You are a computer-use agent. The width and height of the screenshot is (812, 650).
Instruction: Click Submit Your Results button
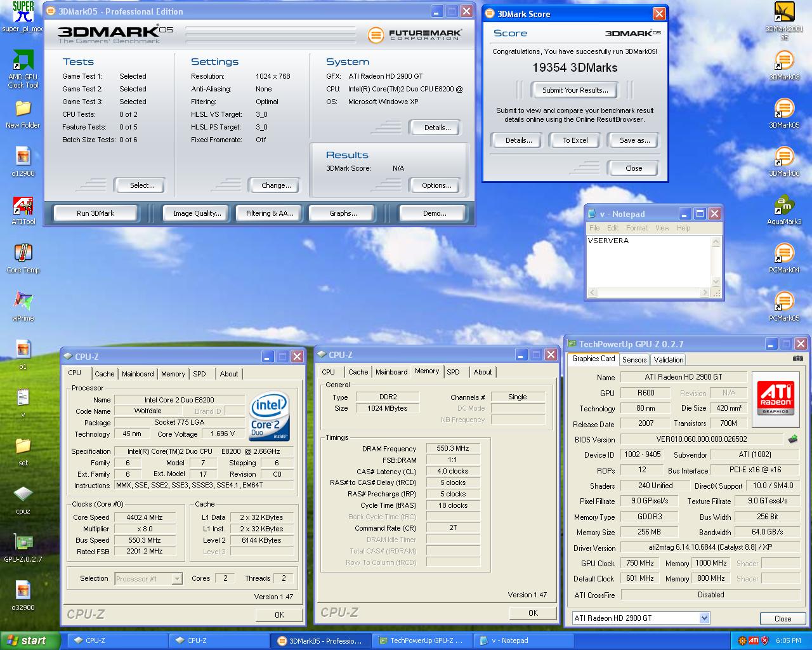point(575,90)
